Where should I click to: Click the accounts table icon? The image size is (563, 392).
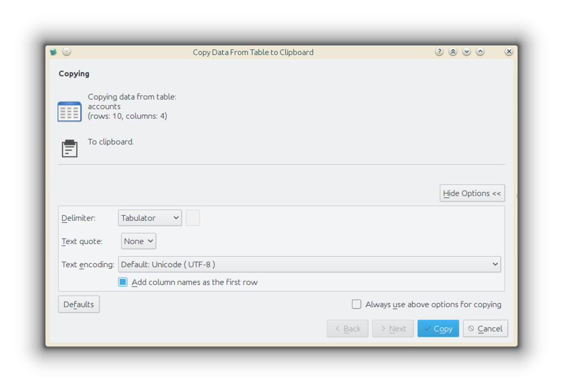point(69,112)
